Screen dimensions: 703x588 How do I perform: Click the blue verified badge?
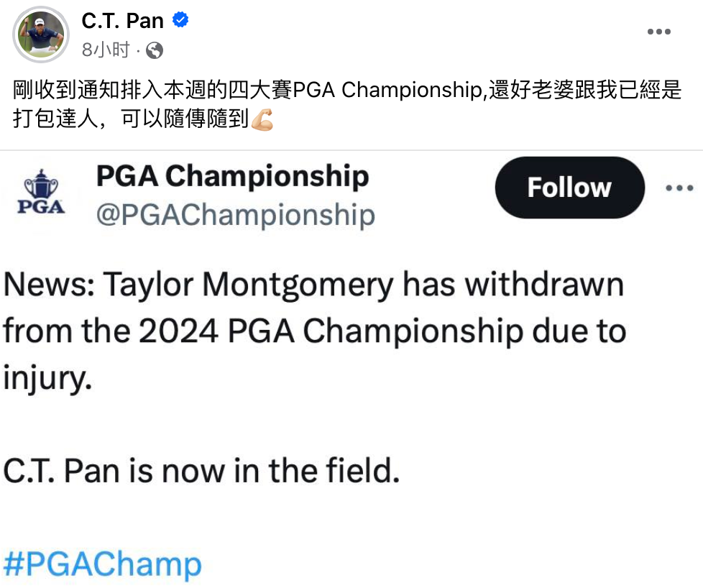coord(181,20)
